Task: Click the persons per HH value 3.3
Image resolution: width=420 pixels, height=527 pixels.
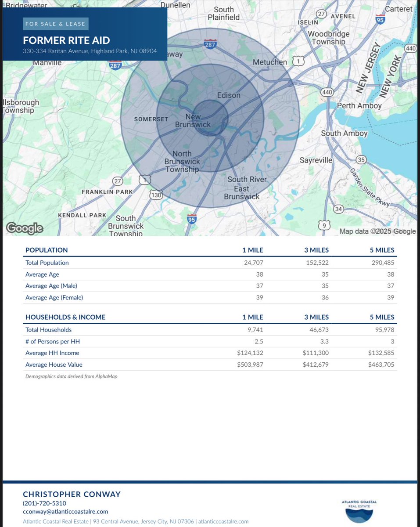Action: (x=324, y=341)
